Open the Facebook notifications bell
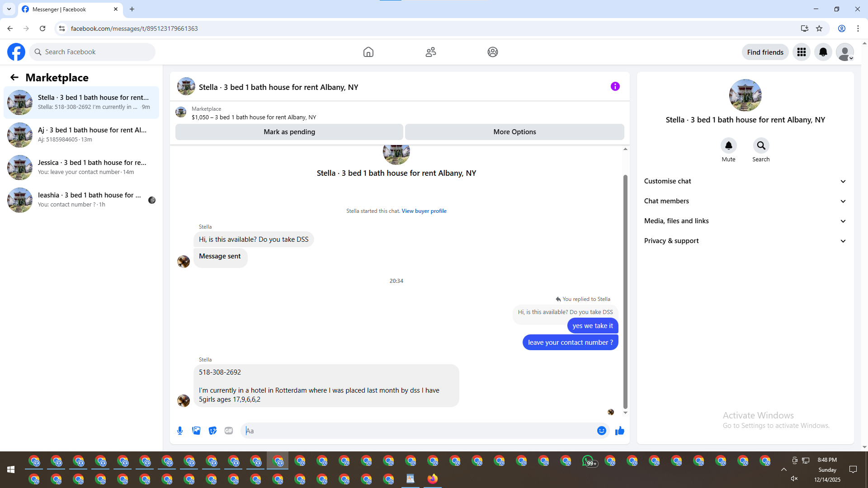868x488 pixels. click(x=823, y=52)
